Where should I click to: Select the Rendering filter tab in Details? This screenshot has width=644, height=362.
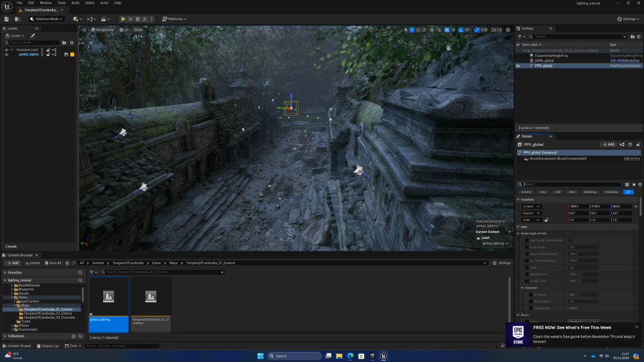pyautogui.click(x=590, y=192)
